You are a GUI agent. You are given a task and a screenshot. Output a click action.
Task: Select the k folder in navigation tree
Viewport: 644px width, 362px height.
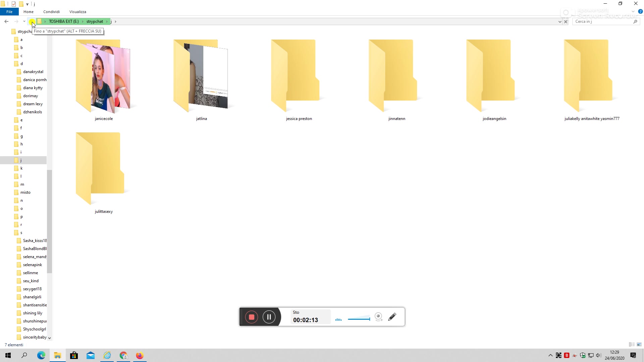point(21,168)
